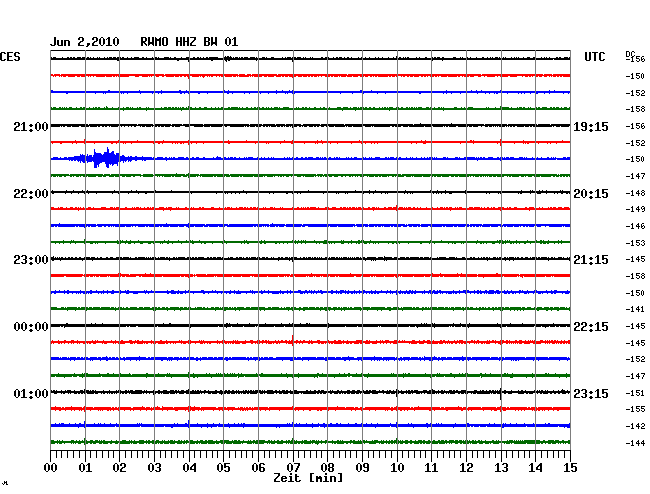Click the DC offset value "-144"
The height and width of the screenshot is (494, 650).
(635, 443)
